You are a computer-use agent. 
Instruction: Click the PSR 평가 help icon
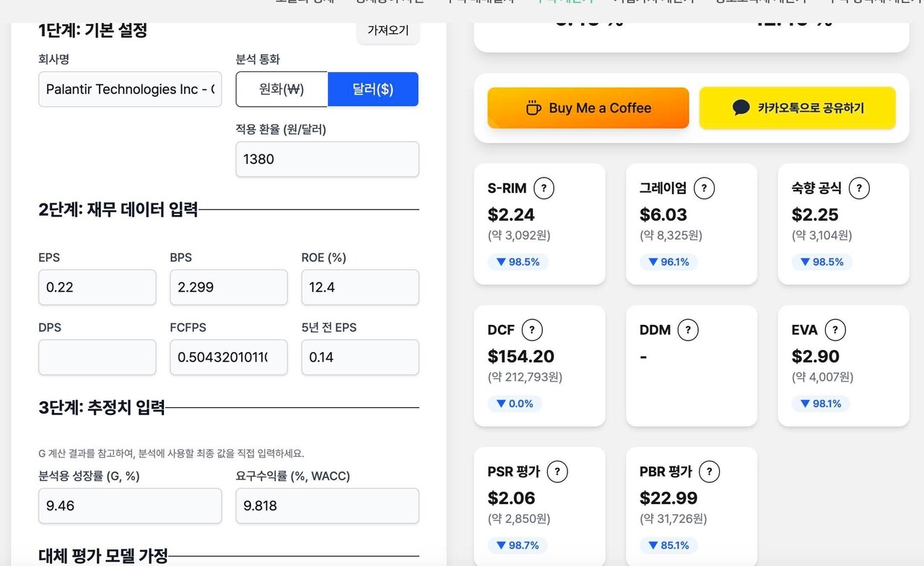coord(557,471)
